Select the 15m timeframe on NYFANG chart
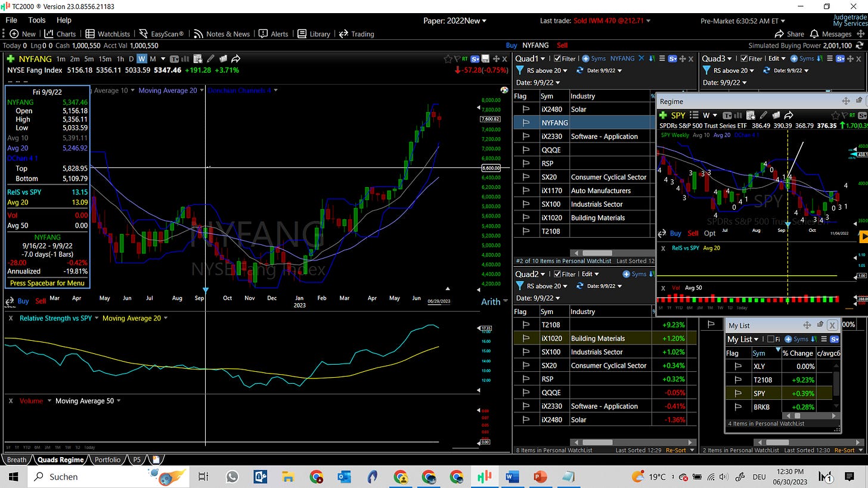Image resolution: width=868 pixels, height=488 pixels. pos(105,59)
